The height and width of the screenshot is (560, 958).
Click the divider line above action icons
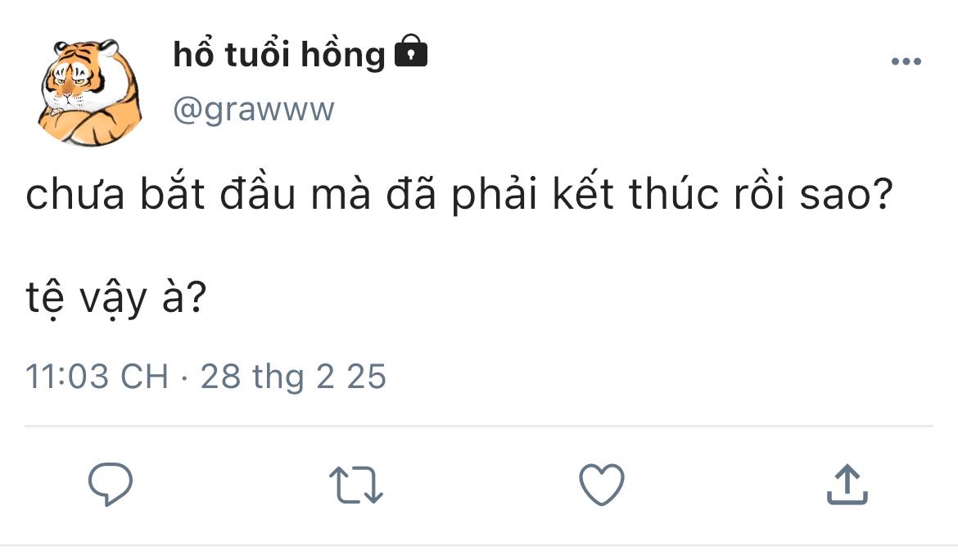pos(479,426)
